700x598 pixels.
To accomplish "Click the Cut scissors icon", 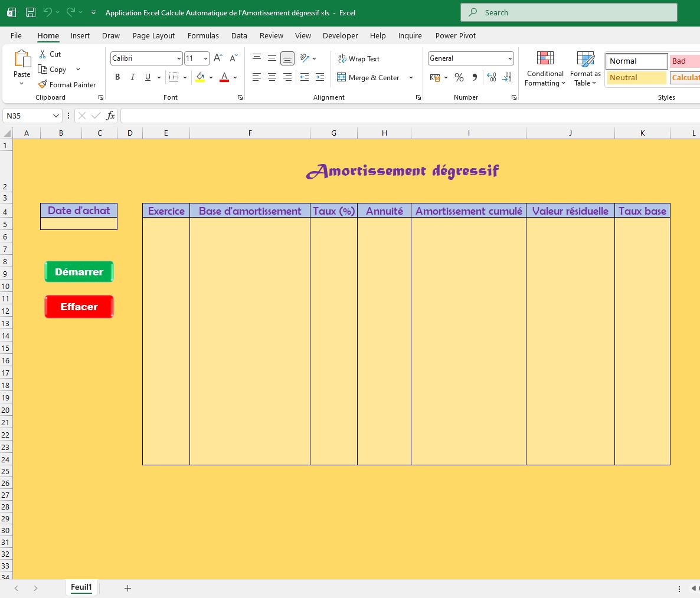I will pos(42,54).
